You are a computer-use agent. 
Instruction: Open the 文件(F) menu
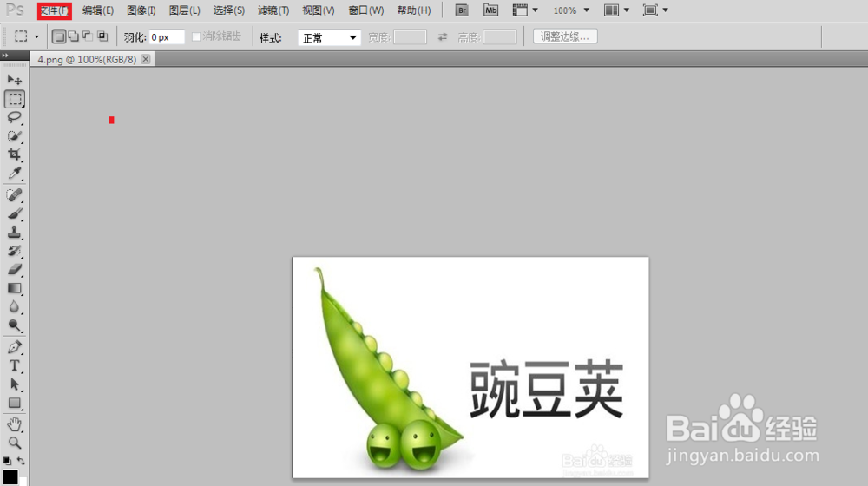point(54,10)
